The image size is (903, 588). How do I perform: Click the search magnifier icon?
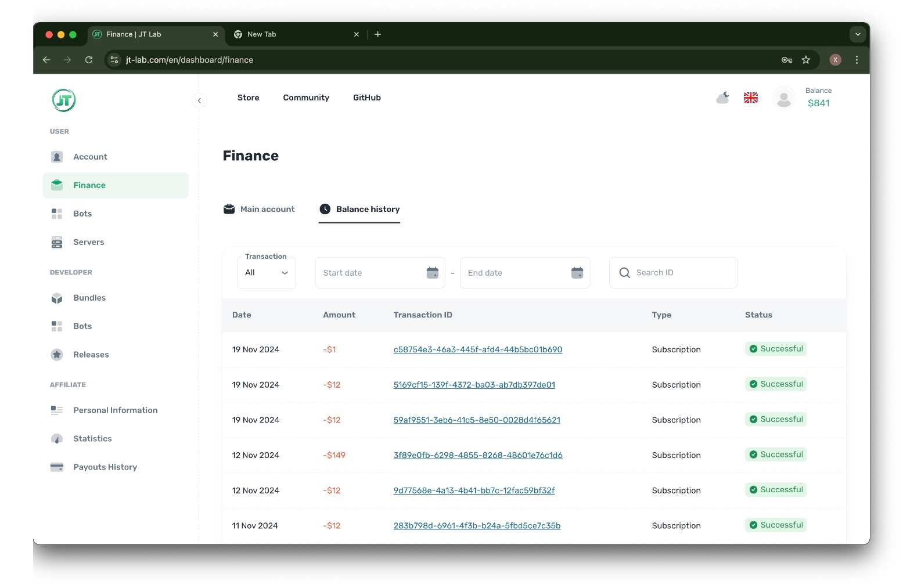pos(625,273)
